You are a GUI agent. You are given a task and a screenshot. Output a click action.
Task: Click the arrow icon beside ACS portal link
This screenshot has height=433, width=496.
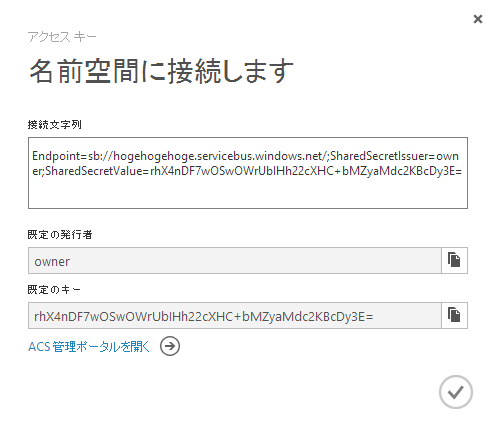(x=170, y=346)
